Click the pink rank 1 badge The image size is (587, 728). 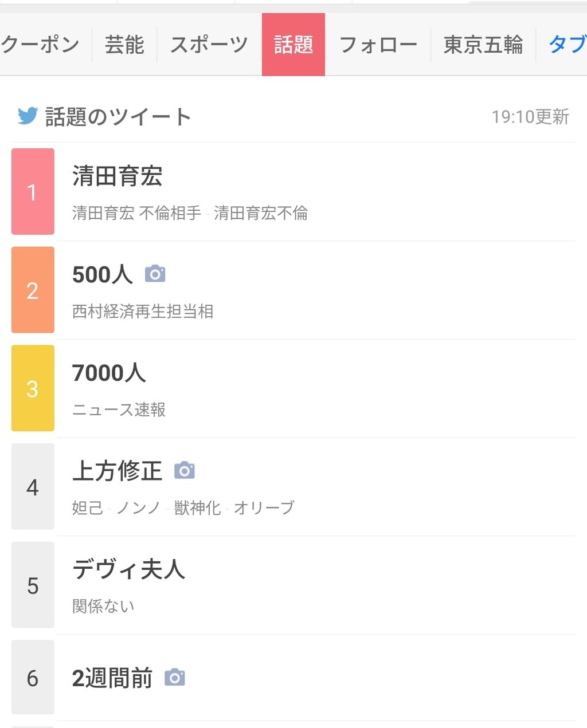[33, 191]
